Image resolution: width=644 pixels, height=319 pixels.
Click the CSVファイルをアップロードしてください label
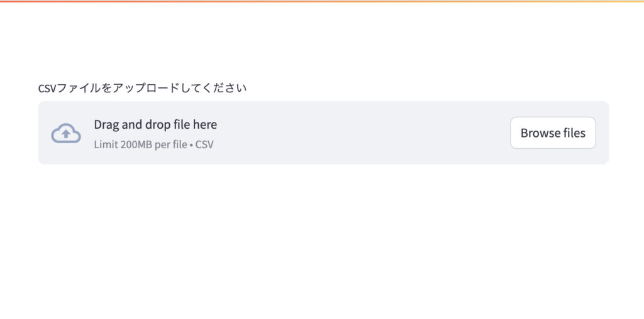[x=142, y=88]
